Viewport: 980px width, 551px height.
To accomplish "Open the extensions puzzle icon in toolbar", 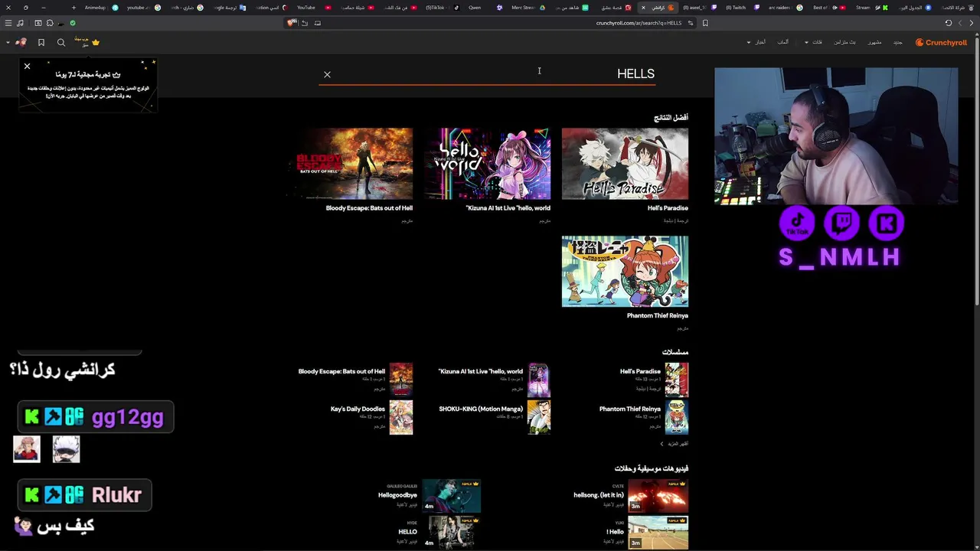I will (50, 23).
